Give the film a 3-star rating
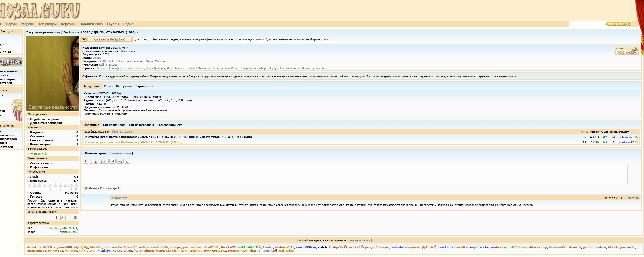This screenshot has height=257, width=644. click(x=40, y=186)
